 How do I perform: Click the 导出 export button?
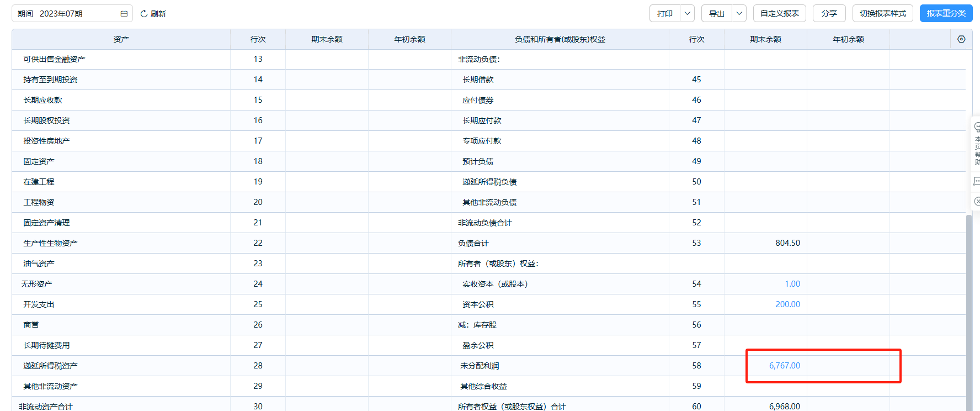[x=717, y=14]
